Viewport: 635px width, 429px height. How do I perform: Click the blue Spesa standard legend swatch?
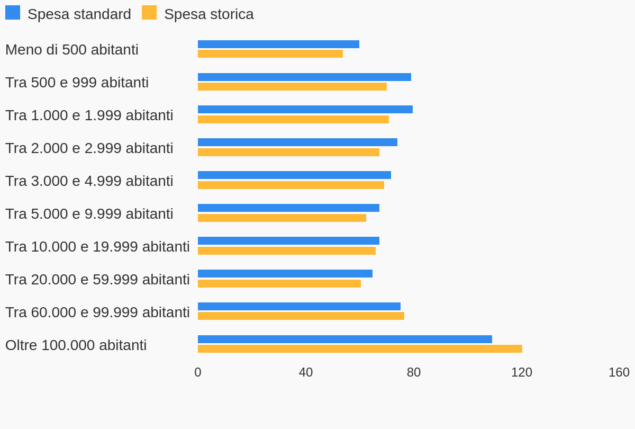tap(13, 13)
